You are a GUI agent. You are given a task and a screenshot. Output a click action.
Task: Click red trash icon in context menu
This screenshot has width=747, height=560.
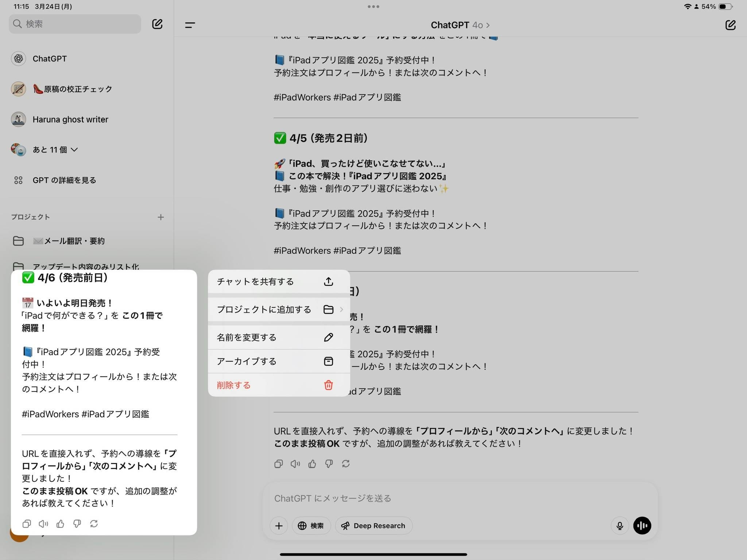(328, 385)
